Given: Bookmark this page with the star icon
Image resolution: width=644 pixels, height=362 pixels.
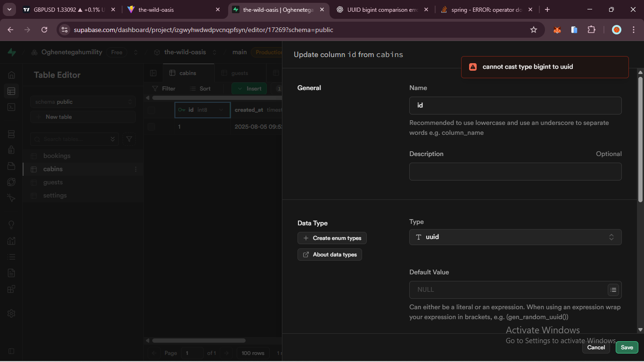Looking at the screenshot, I should [534, 30].
